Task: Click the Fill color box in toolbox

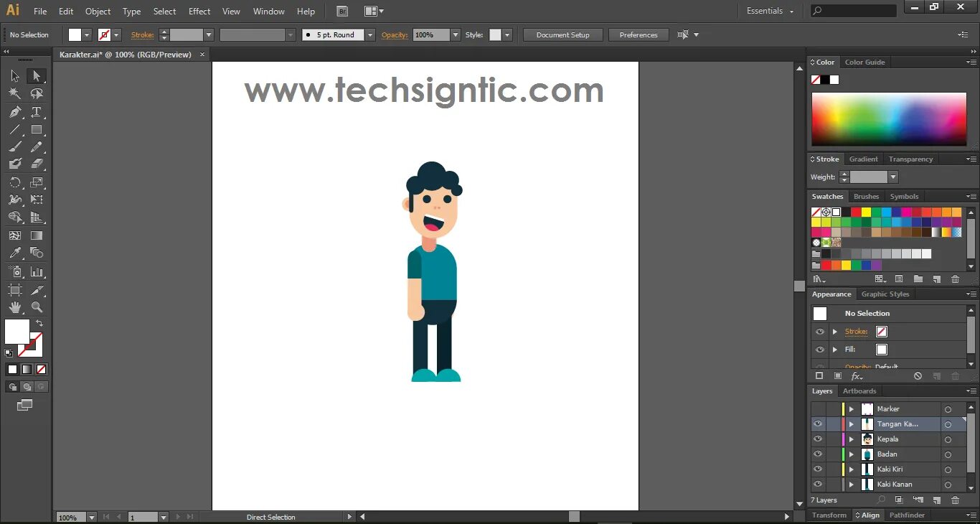Action: [x=17, y=332]
